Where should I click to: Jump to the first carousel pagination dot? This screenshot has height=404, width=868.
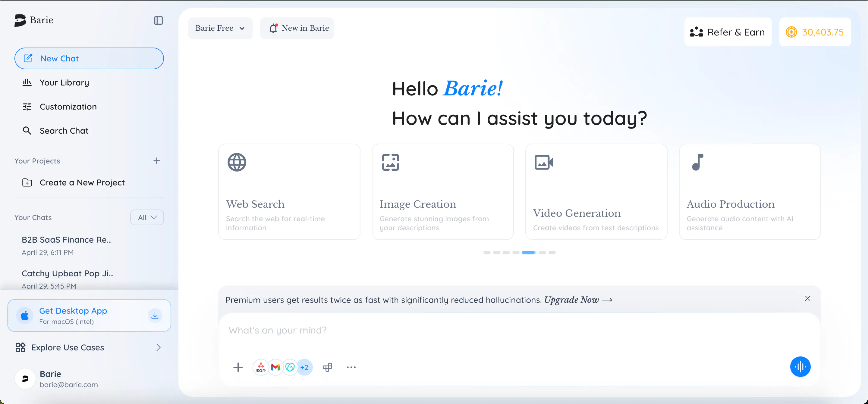[487, 253]
